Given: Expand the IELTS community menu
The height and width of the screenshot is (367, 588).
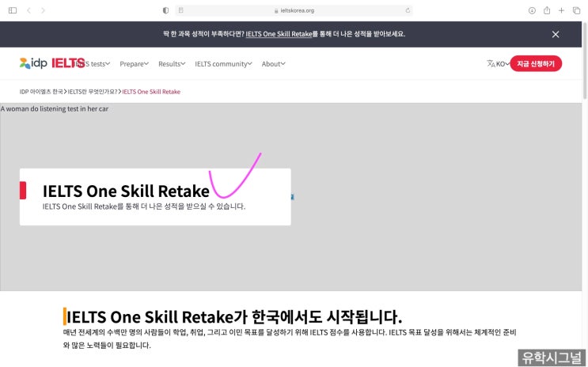Looking at the screenshot, I should click(x=223, y=64).
